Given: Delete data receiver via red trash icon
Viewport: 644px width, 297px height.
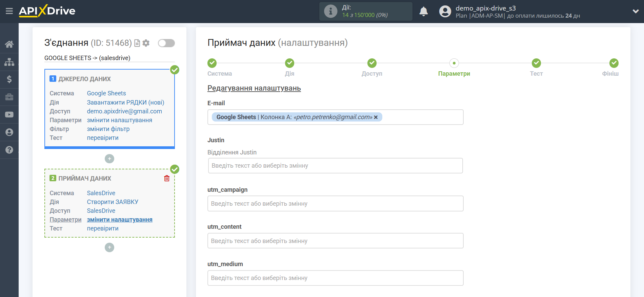Looking at the screenshot, I should coord(167,178).
